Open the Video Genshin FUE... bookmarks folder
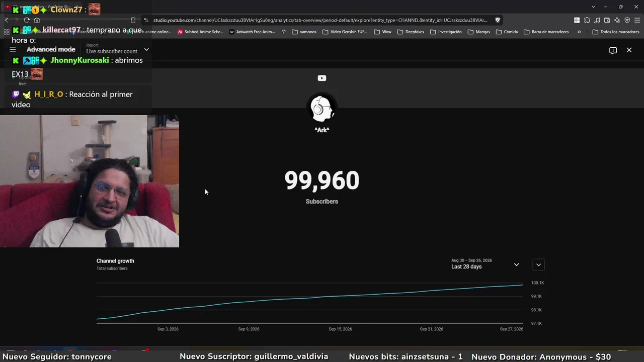This screenshot has width=644, height=362. click(x=345, y=32)
